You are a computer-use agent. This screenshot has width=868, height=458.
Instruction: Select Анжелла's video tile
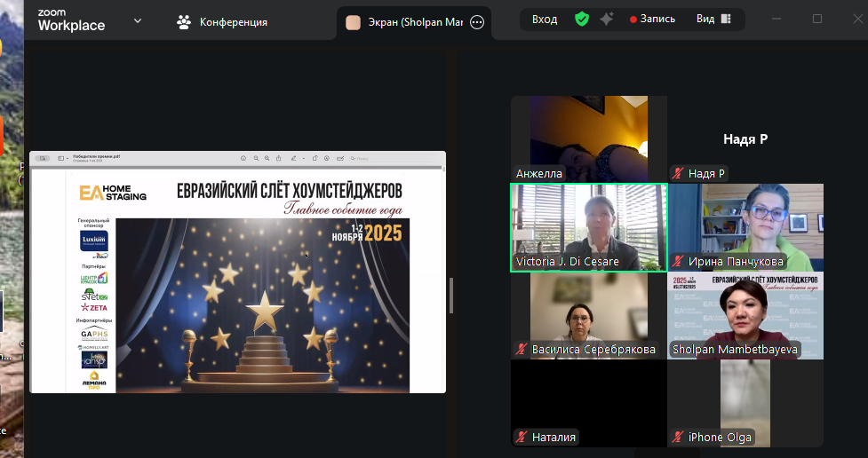(x=588, y=138)
